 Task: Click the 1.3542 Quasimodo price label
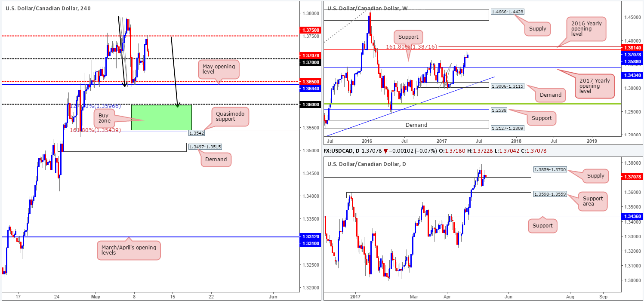pos(196,133)
